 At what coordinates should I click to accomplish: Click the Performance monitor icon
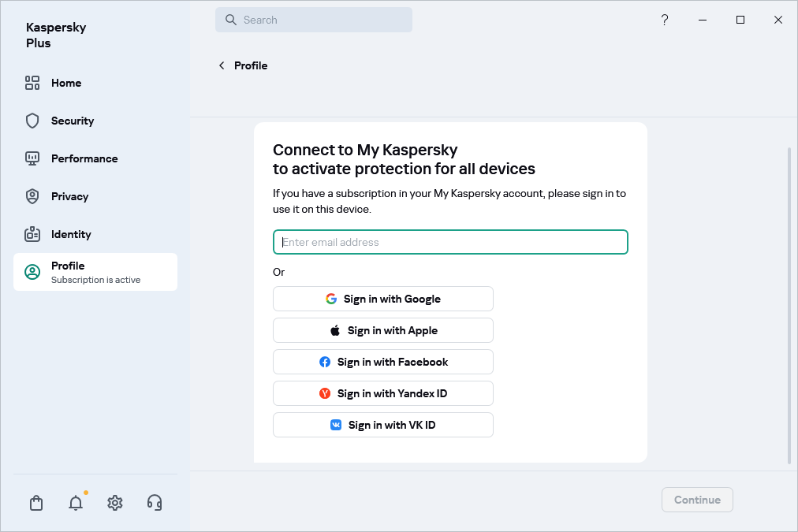(x=32, y=158)
